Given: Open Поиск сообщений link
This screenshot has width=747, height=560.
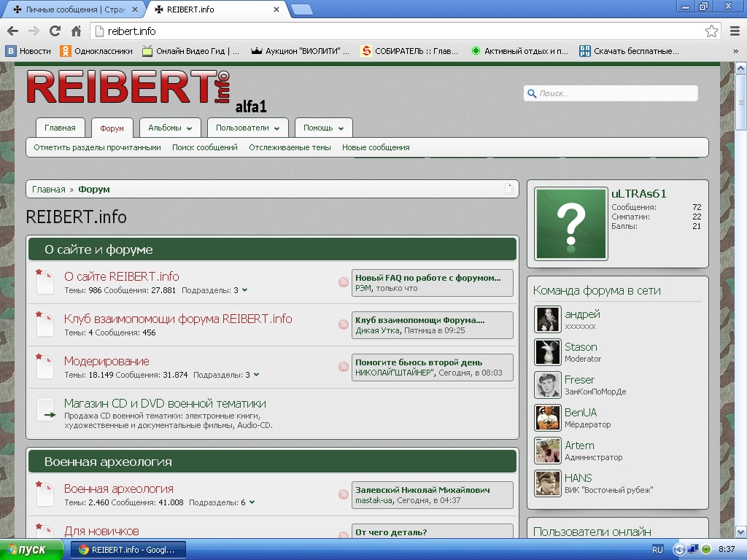Looking at the screenshot, I should tap(205, 147).
